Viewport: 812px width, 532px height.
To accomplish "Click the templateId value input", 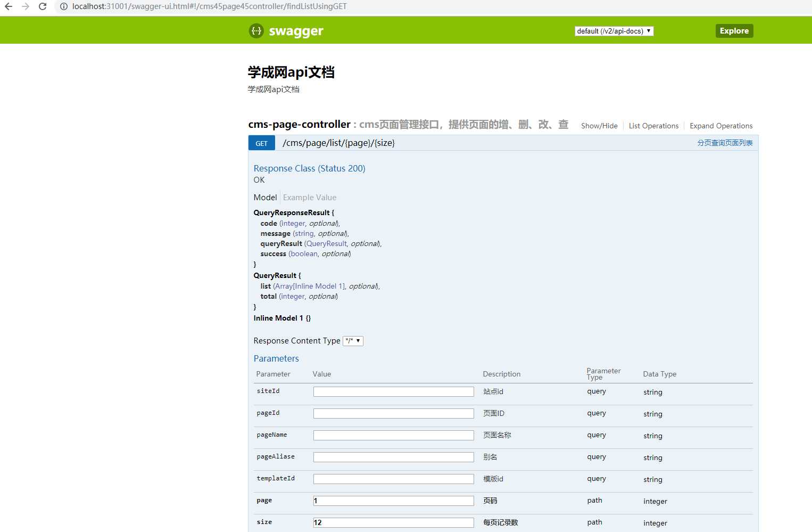I will [394, 479].
